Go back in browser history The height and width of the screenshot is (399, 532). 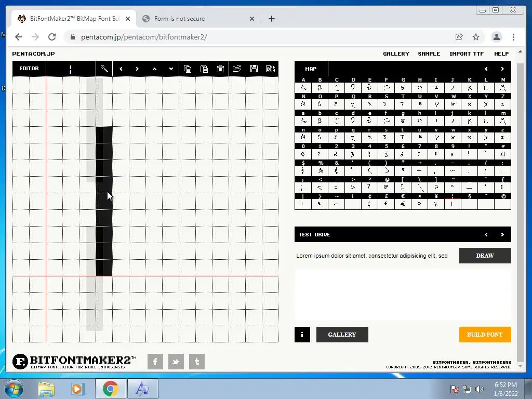click(19, 37)
